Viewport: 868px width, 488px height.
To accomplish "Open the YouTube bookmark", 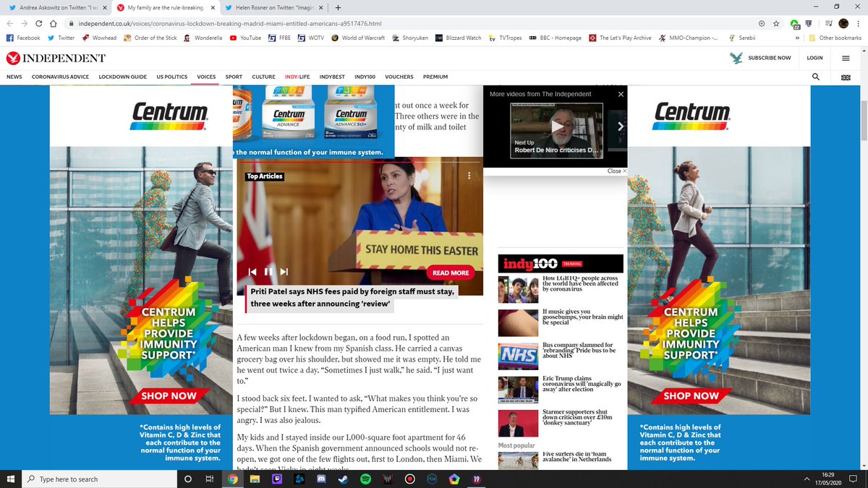I will [x=245, y=38].
